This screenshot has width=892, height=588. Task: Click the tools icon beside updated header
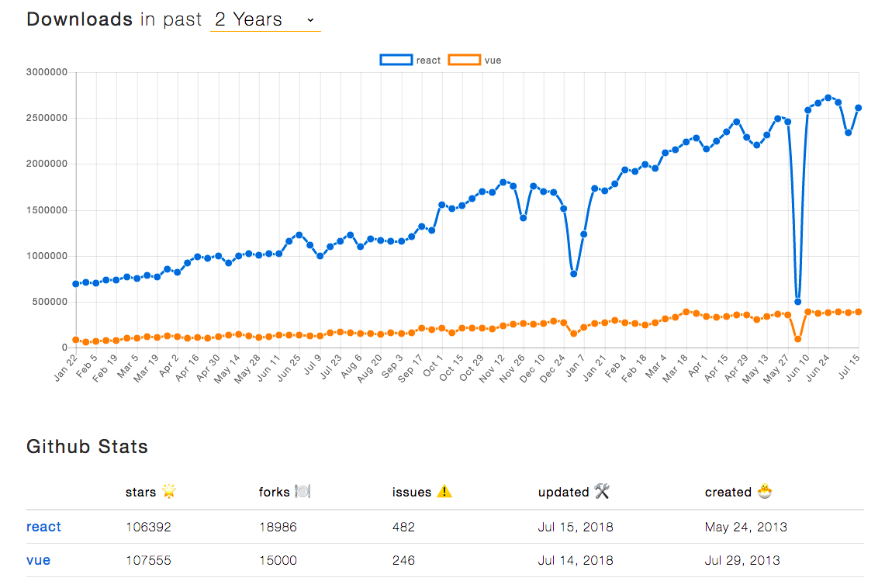(603, 491)
